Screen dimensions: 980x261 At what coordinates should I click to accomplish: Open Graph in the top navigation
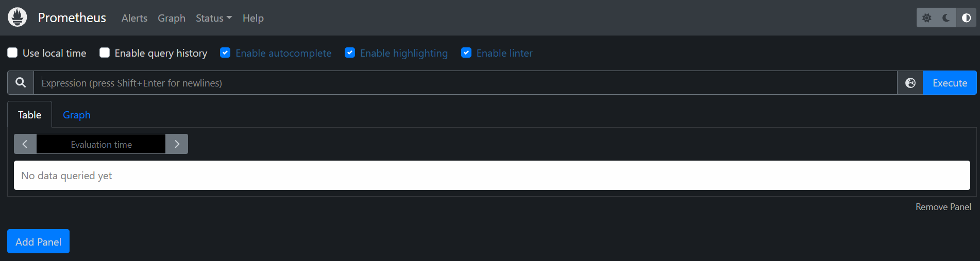[172, 18]
